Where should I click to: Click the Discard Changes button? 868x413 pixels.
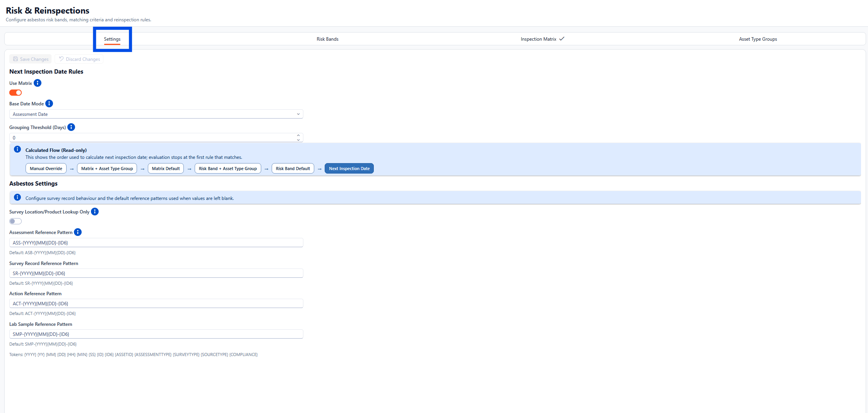pyautogui.click(x=79, y=59)
